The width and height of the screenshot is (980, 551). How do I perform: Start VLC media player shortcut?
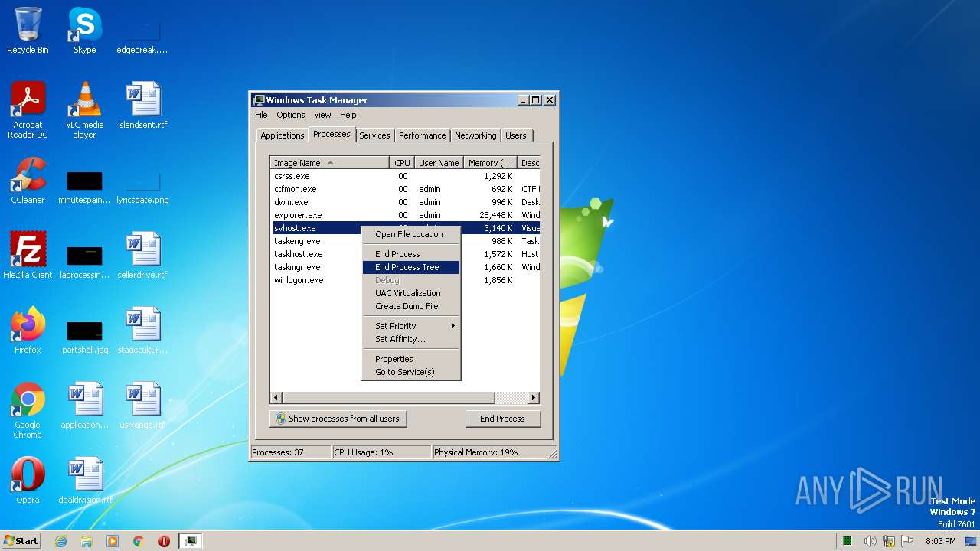coord(84,110)
